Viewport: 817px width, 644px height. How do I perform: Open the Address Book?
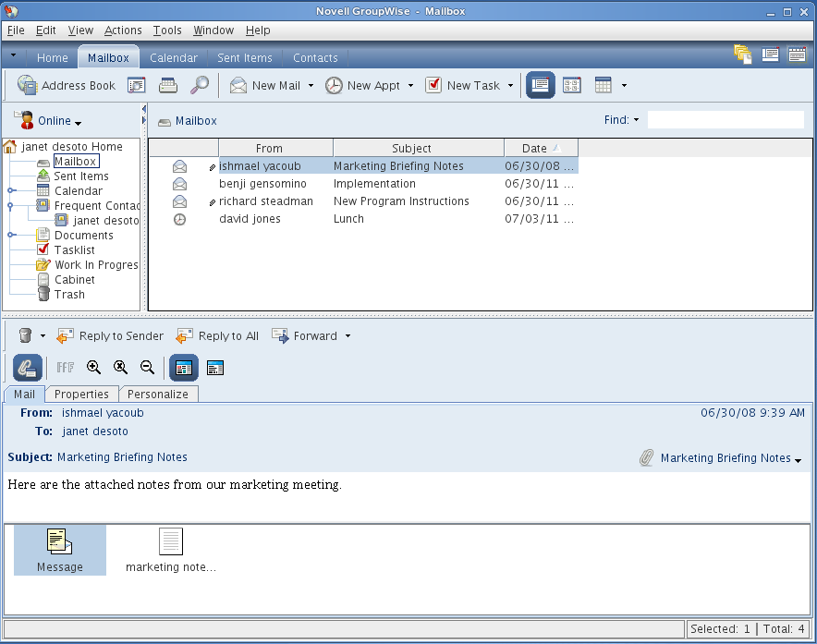pyautogui.click(x=67, y=85)
